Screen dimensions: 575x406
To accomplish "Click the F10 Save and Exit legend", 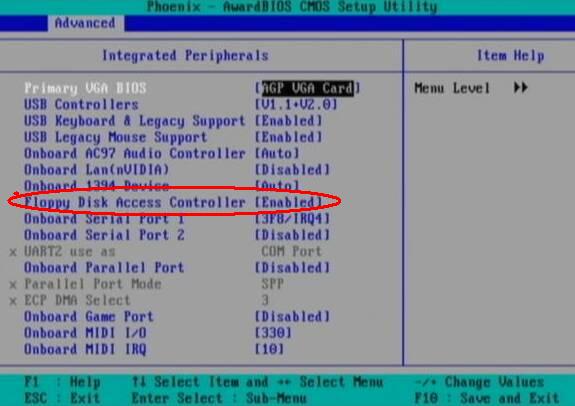I will coord(487,398).
